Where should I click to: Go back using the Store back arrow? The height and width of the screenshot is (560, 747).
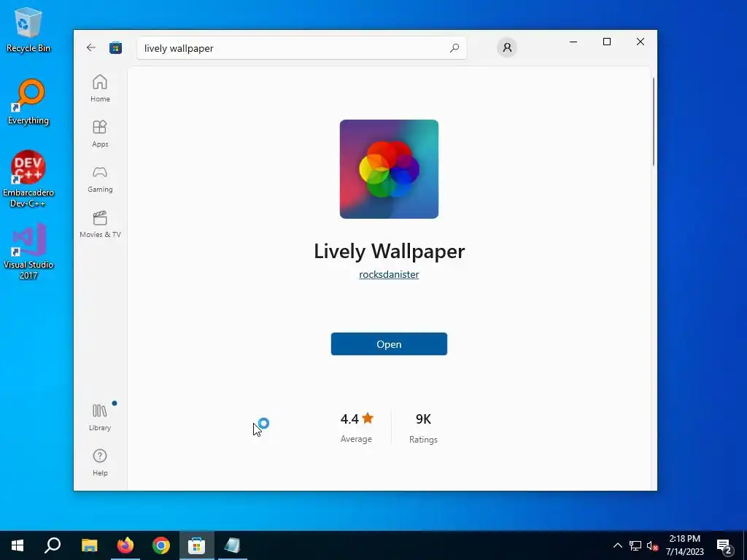pos(91,47)
